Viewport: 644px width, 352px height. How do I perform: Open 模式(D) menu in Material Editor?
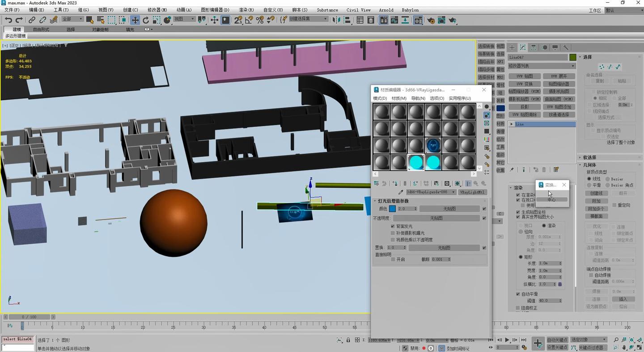coord(380,99)
